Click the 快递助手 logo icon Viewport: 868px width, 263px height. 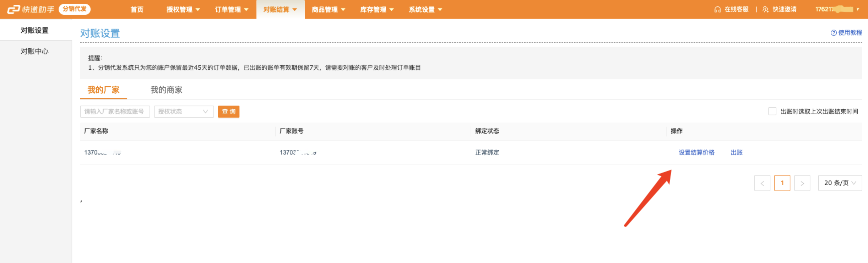(x=13, y=9)
